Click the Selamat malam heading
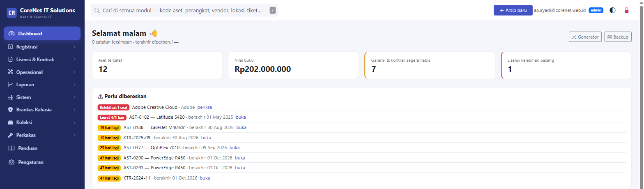644x189 pixels. coord(120,33)
